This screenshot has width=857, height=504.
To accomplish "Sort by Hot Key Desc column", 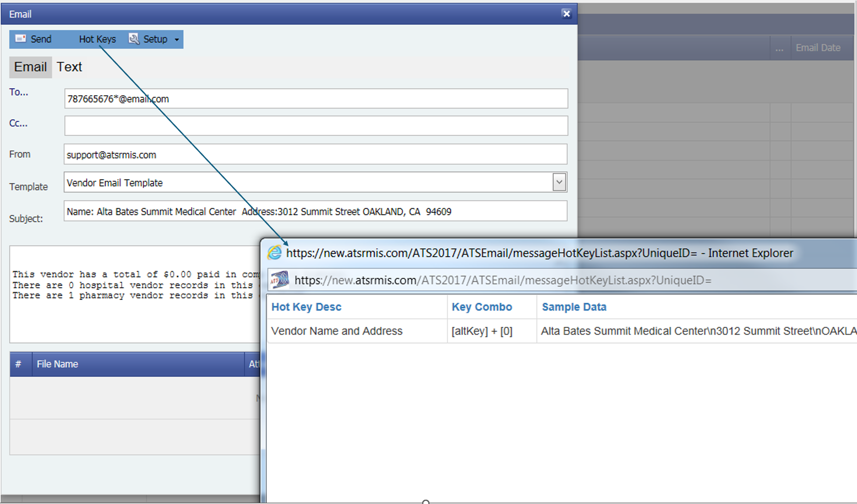I will (x=306, y=307).
